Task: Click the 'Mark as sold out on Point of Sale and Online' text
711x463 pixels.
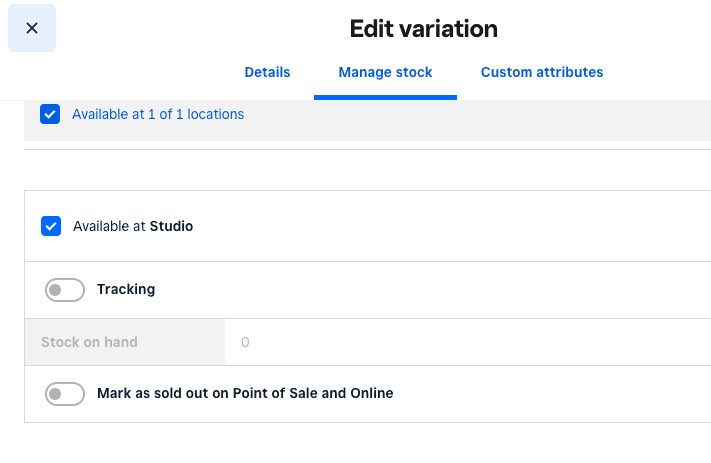Action: coord(245,393)
